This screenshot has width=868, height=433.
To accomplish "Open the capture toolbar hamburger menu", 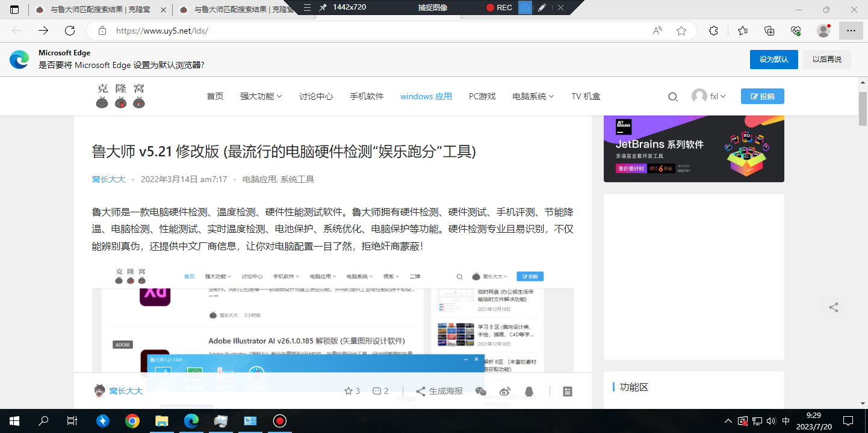I will click(308, 7).
